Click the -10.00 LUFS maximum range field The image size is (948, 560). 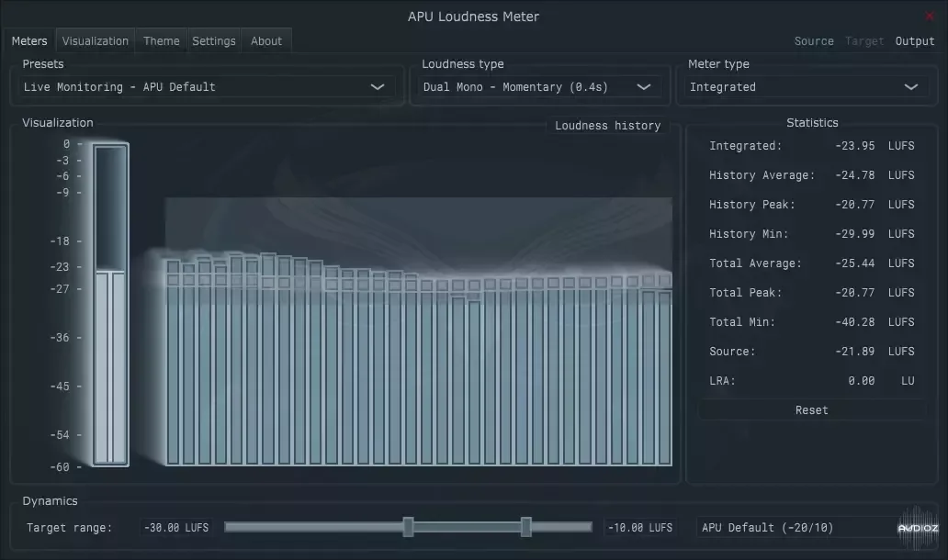point(640,527)
